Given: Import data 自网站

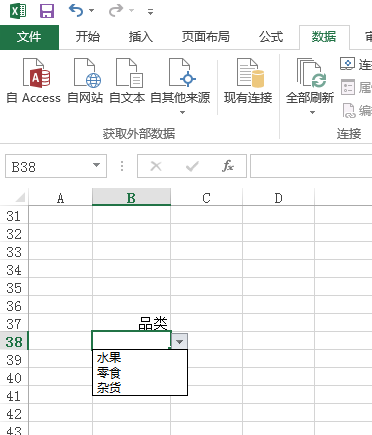Looking at the screenshot, I should click(x=85, y=81).
